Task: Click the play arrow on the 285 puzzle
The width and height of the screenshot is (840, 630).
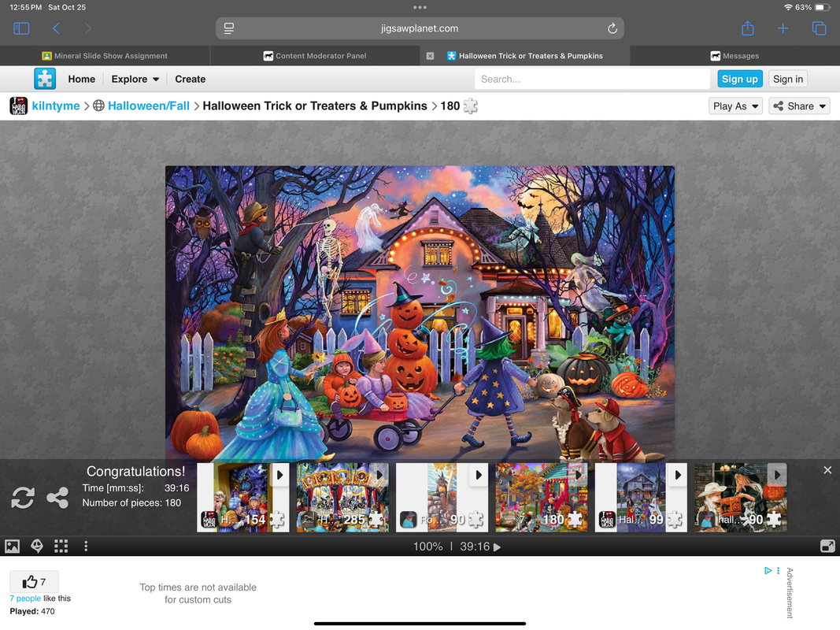Action: click(x=379, y=475)
